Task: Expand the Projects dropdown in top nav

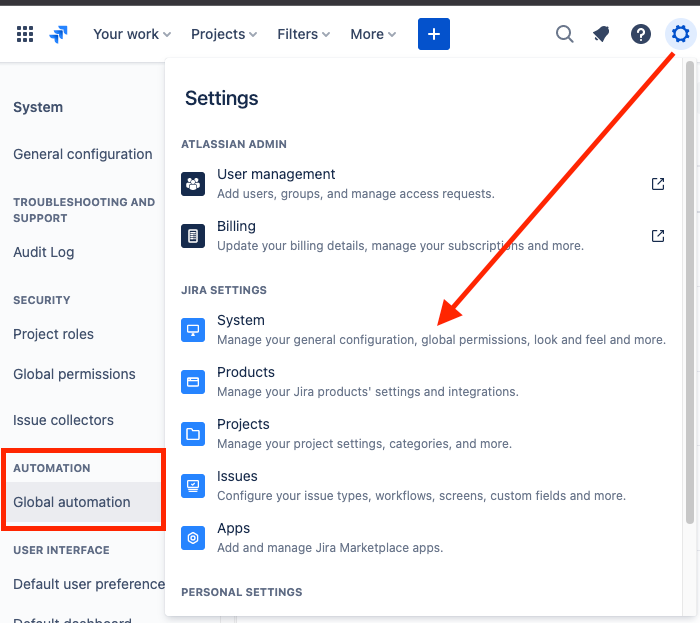Action: click(x=224, y=34)
